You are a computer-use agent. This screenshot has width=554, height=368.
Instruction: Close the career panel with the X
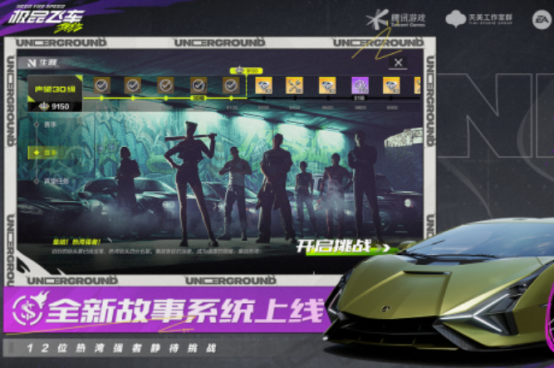coord(398,63)
